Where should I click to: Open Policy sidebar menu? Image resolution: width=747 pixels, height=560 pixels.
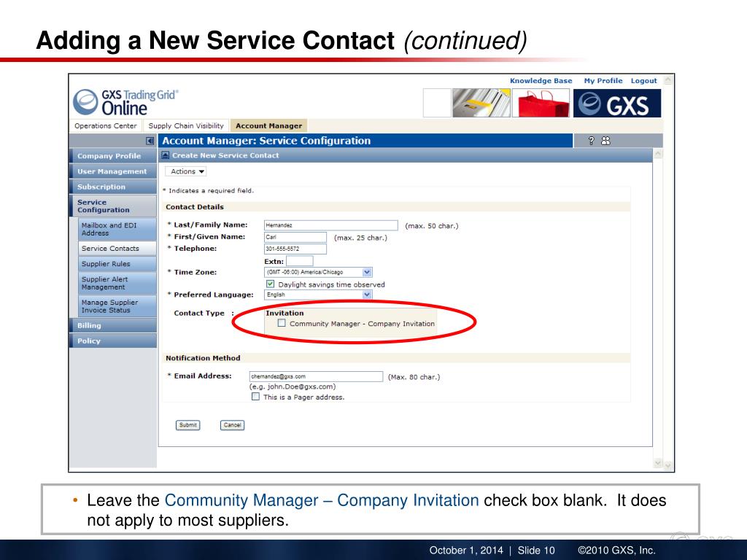113,341
